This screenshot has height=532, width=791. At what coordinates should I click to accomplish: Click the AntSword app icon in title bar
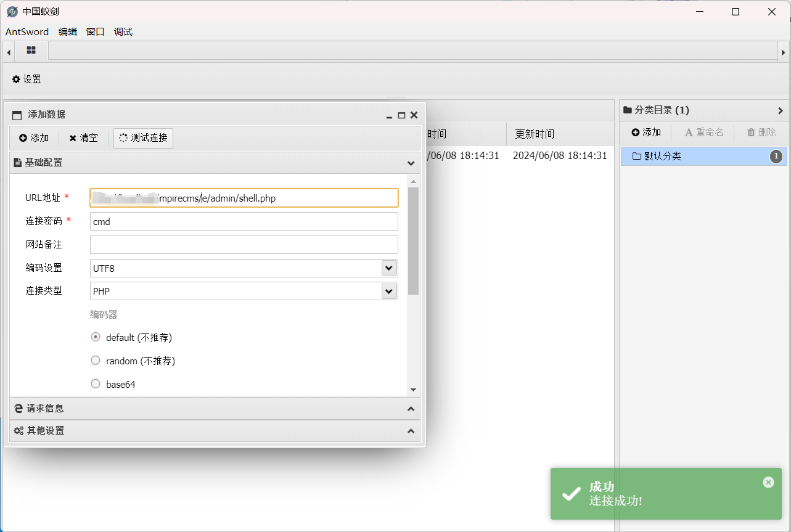click(12, 12)
